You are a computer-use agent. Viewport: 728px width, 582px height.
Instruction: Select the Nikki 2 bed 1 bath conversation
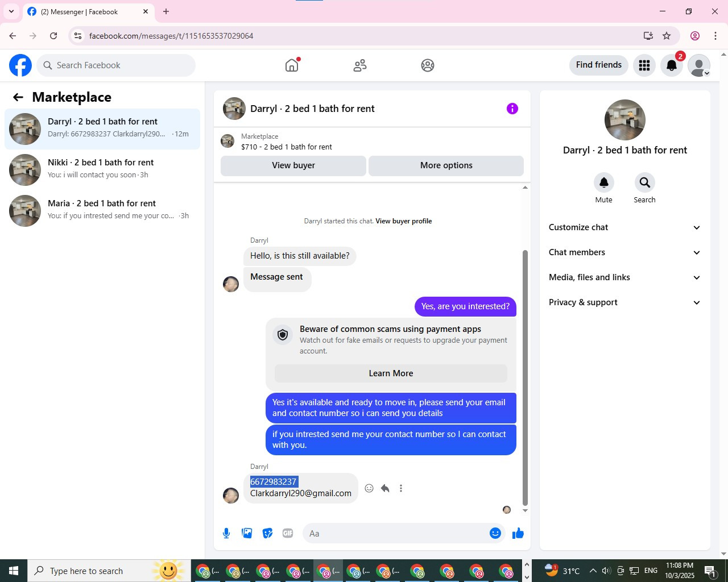tap(102, 170)
